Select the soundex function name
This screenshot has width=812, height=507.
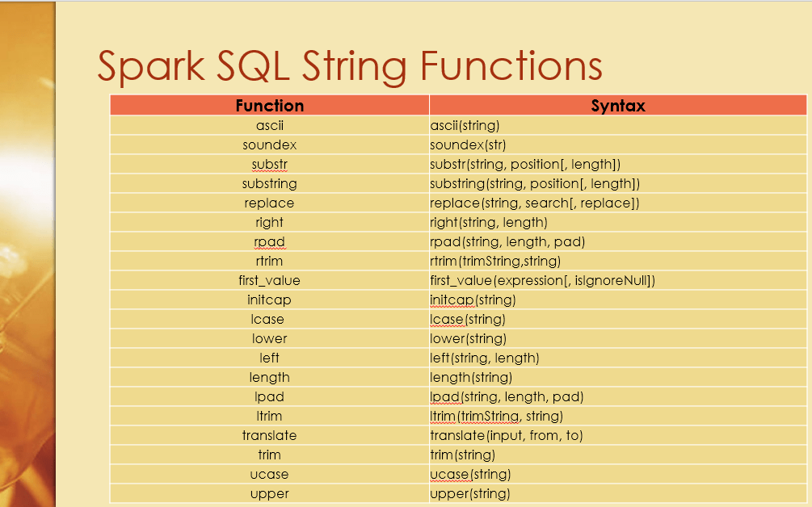pos(269,145)
